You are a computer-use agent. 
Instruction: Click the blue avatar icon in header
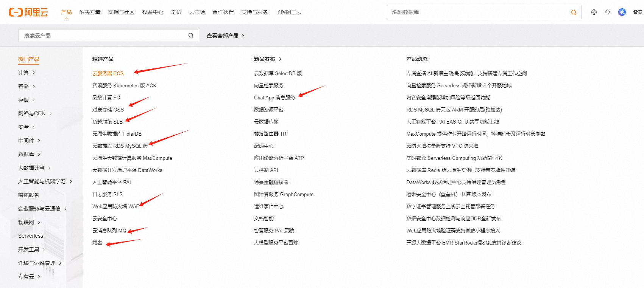pyautogui.click(x=622, y=12)
